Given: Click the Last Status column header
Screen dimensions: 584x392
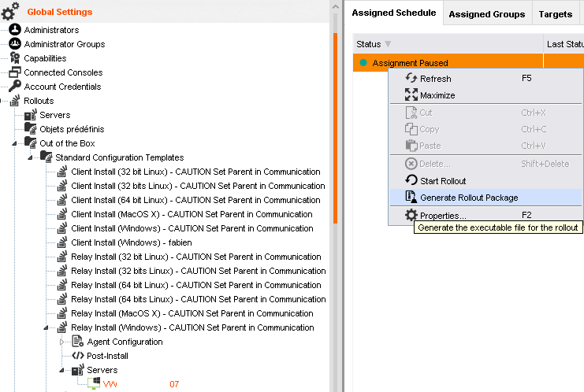Looking at the screenshot, I should (564, 44).
